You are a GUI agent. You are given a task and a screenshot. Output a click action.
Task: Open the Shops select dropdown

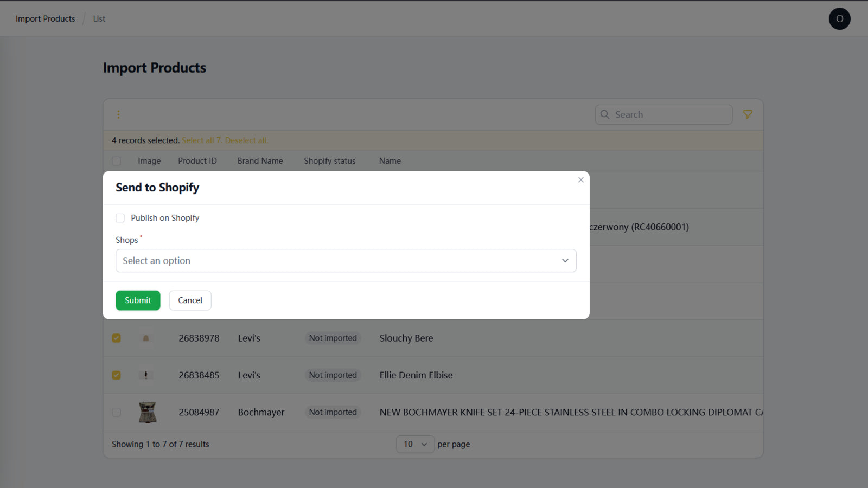click(x=346, y=261)
